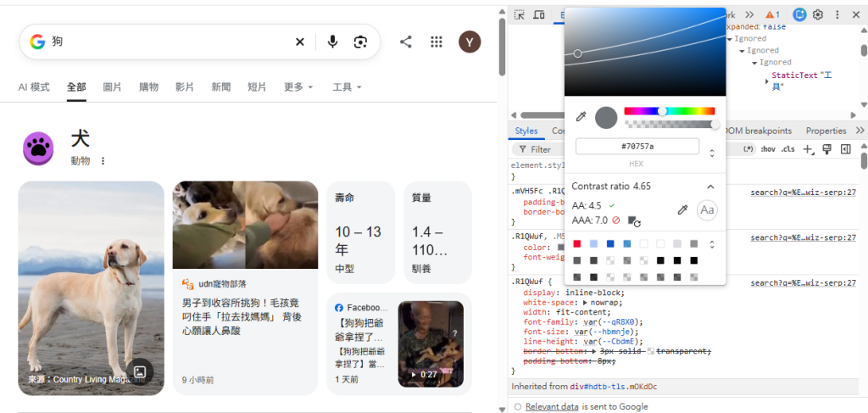The height and width of the screenshot is (413, 868).
Task: Click the 質量 info card
Action: (437, 232)
